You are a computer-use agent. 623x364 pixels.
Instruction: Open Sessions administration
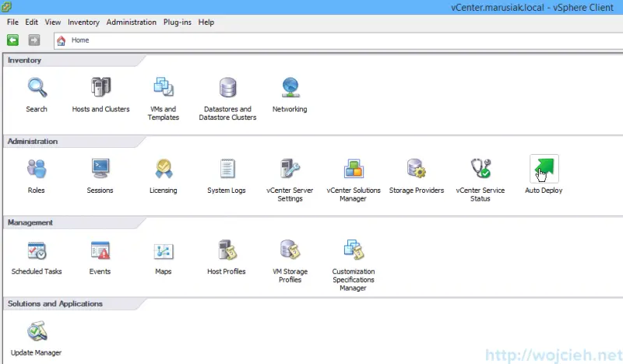click(100, 169)
